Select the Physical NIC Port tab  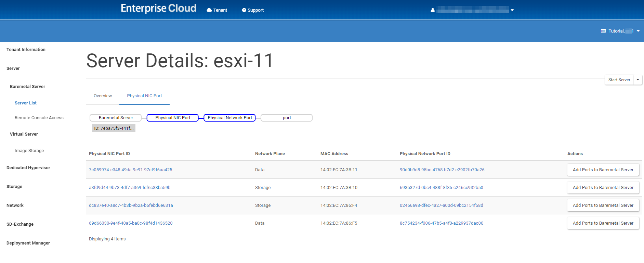click(144, 96)
